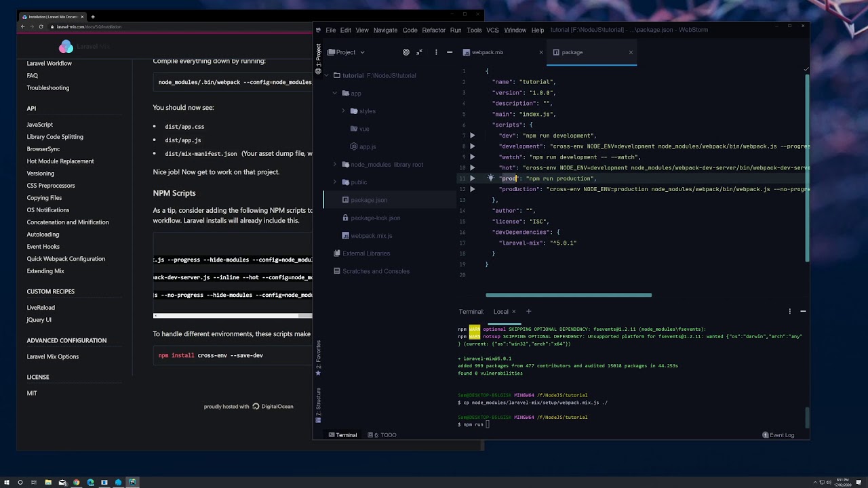Screen dimensions: 868x488
Task: Open the LiveReload recipe link
Action: tap(41, 308)
